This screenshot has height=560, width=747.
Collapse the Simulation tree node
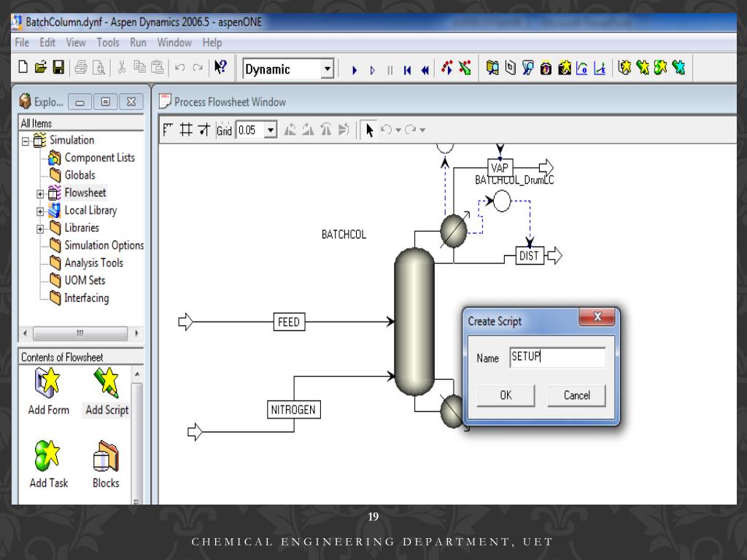[26, 141]
